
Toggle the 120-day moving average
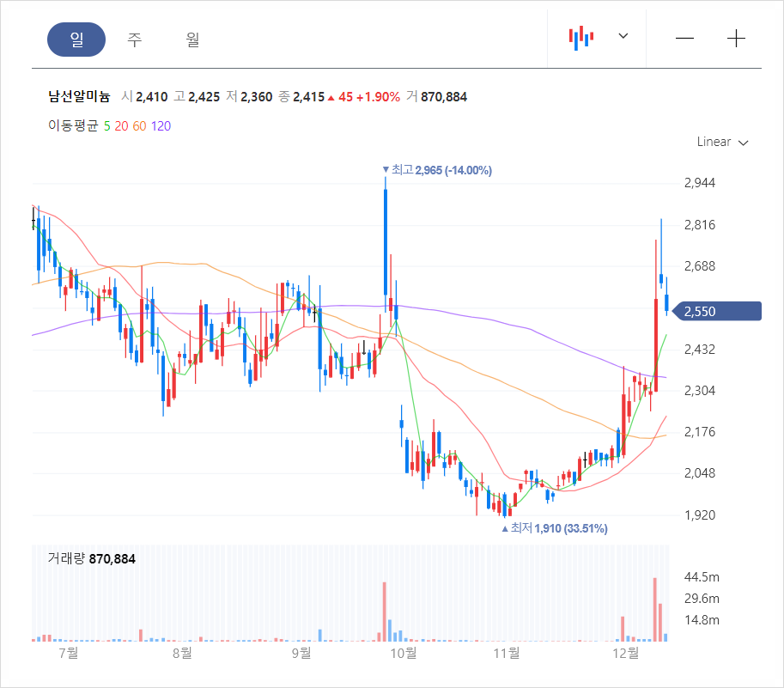161,126
